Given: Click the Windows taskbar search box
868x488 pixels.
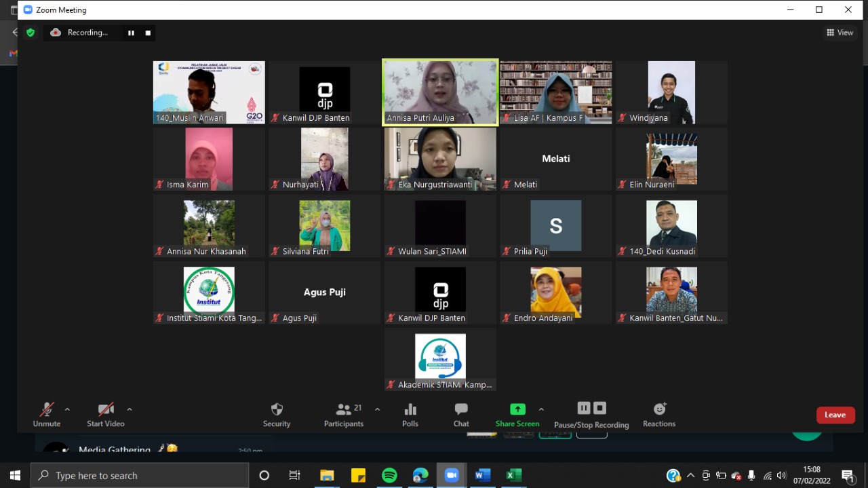Looking at the screenshot, I should coord(140,475).
